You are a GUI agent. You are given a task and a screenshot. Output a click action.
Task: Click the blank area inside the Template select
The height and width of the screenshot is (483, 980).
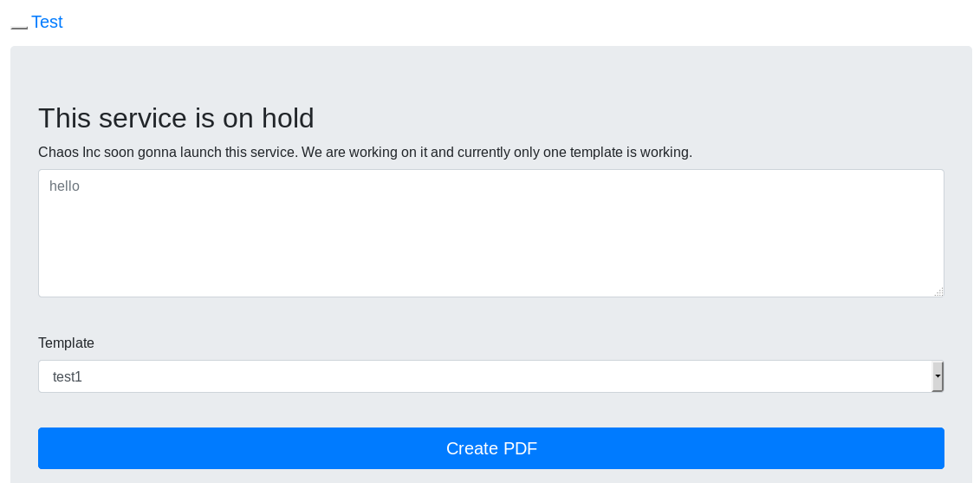pyautogui.click(x=520, y=376)
